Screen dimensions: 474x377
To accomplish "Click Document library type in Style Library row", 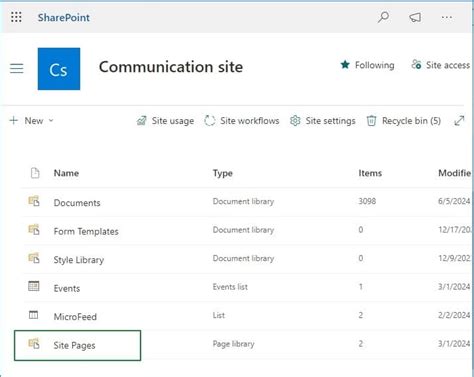I will pyautogui.click(x=243, y=259).
